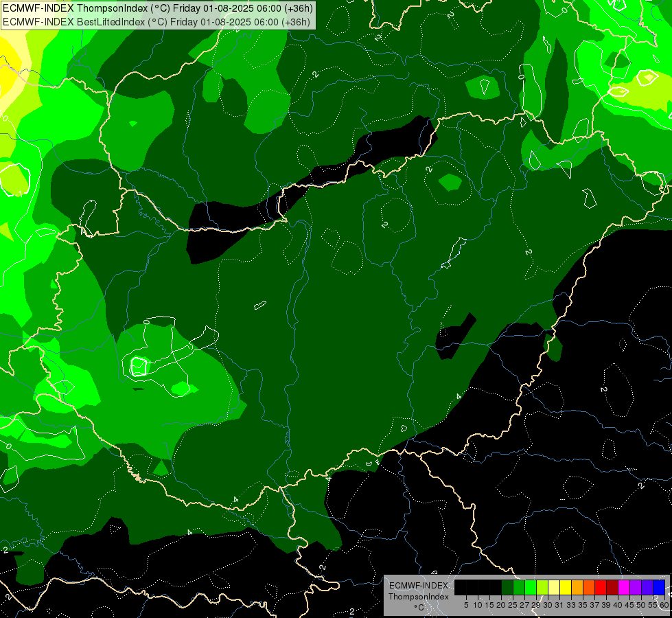Select the purple 45-50 legend swatch
The image size is (672, 618).
click(x=636, y=587)
